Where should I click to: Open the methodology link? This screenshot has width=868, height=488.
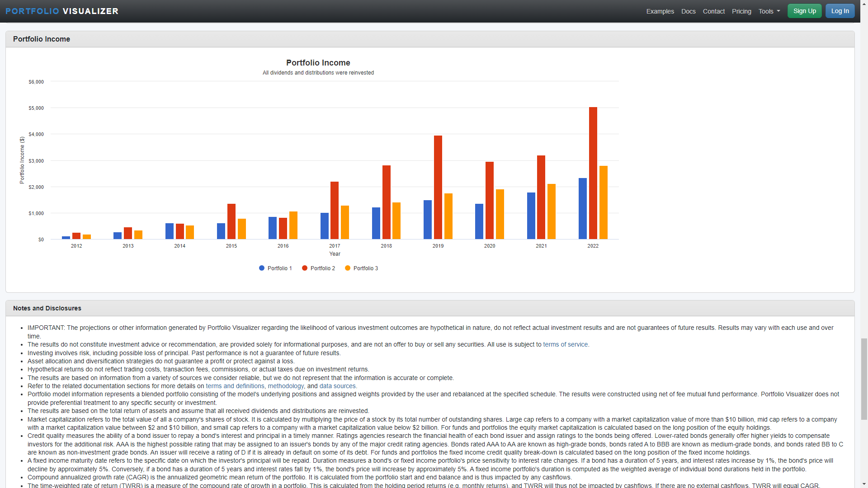tap(286, 386)
